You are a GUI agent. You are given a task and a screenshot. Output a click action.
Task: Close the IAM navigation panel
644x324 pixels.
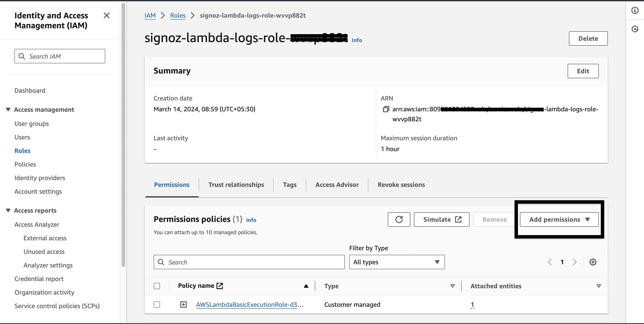click(x=106, y=16)
